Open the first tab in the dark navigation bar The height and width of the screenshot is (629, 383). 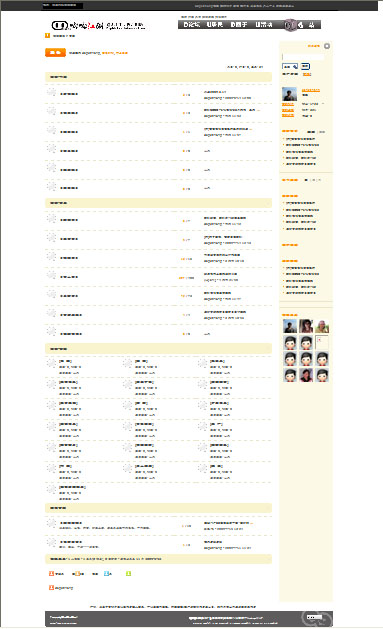[x=191, y=25]
